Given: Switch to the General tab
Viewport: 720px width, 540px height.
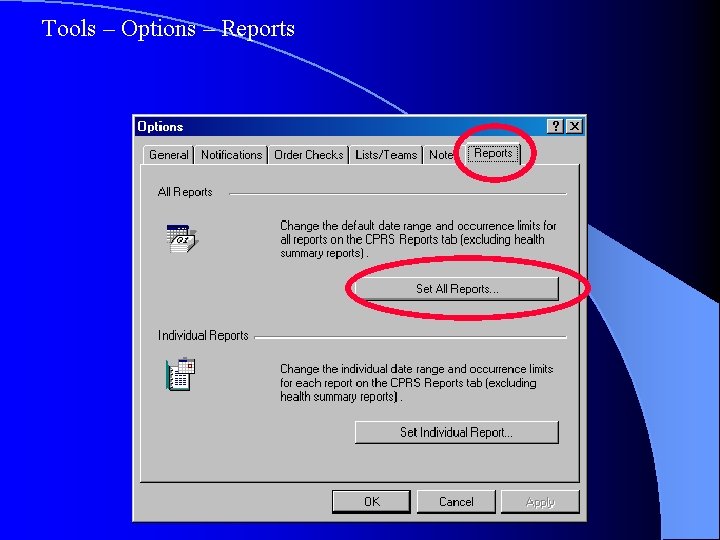Looking at the screenshot, I should pos(169,155).
